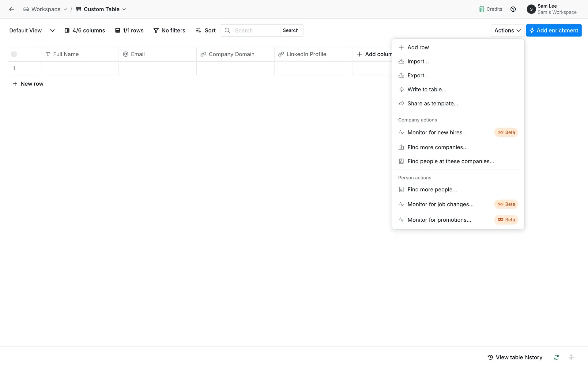588x368 pixels.
Task: Select Export... from the Actions menu
Action: (418, 75)
